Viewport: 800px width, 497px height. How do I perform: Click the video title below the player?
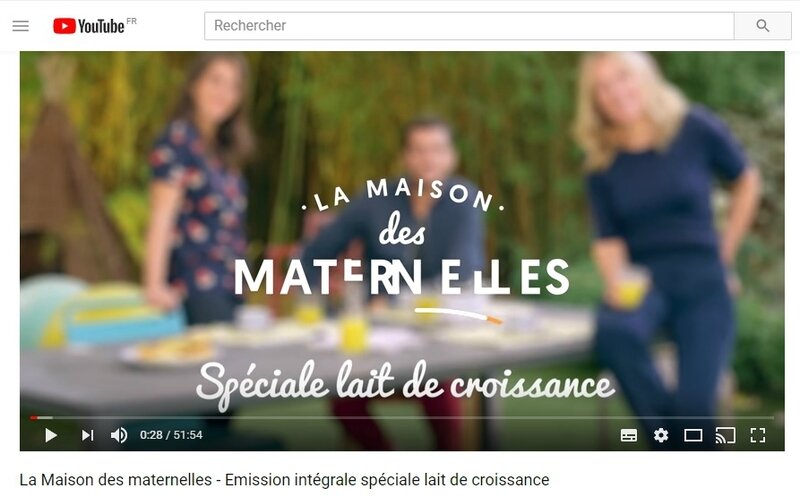tap(284, 480)
